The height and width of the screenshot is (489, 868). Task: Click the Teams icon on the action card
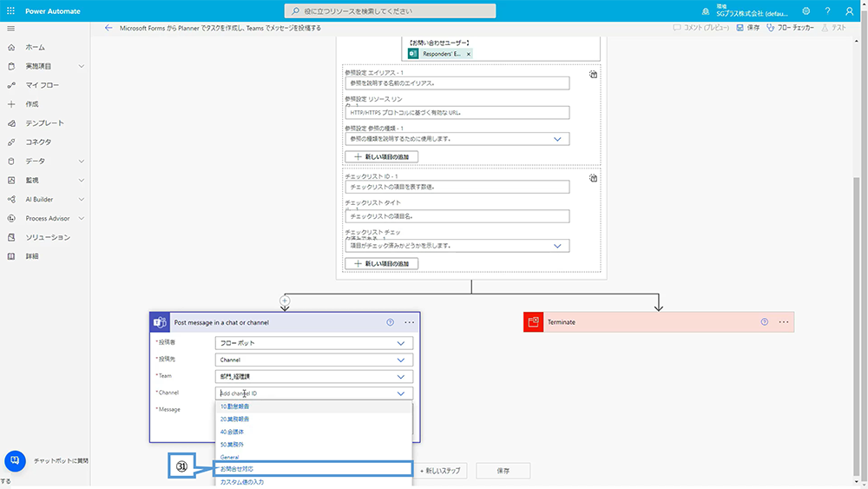(160, 322)
